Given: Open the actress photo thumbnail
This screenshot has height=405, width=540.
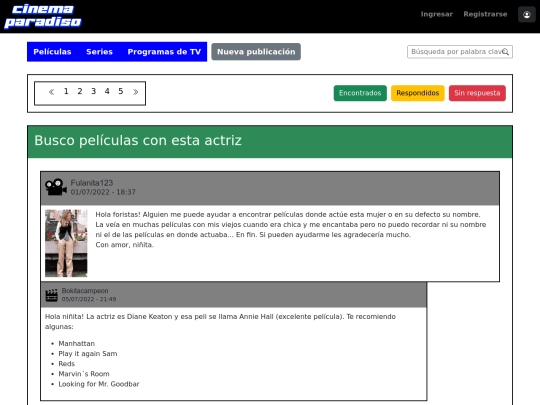Looking at the screenshot, I should coord(66,243).
